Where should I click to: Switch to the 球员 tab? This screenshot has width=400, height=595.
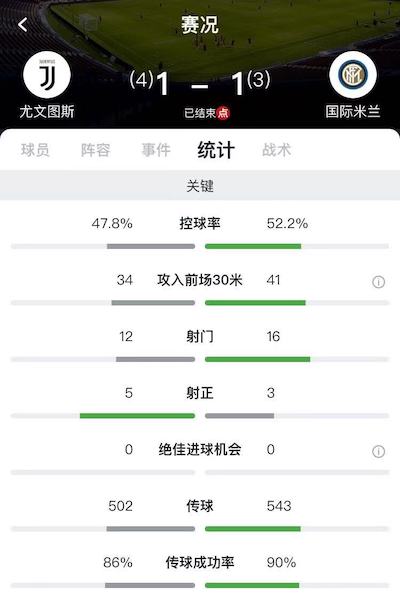[35, 150]
